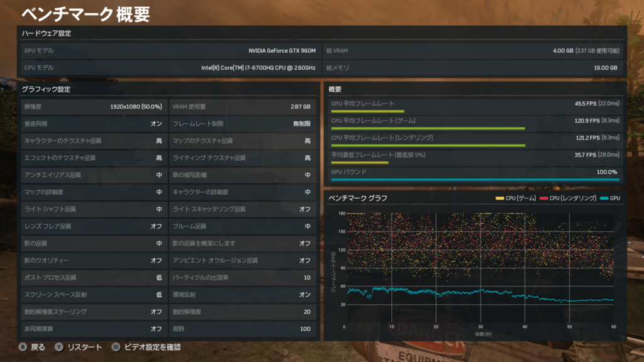Open ビデオ設定を確認 video settings
The image size is (644, 362).
pyautogui.click(x=152, y=347)
